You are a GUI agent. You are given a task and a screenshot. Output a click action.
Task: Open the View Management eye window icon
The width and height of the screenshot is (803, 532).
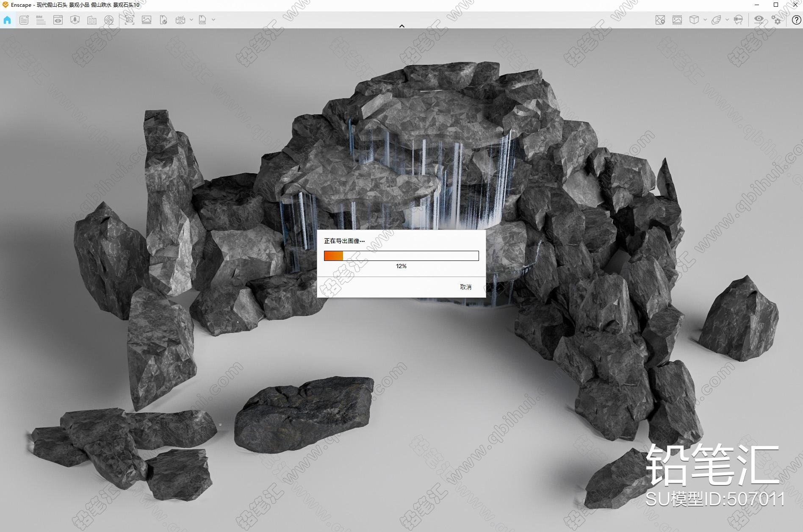[x=58, y=20]
